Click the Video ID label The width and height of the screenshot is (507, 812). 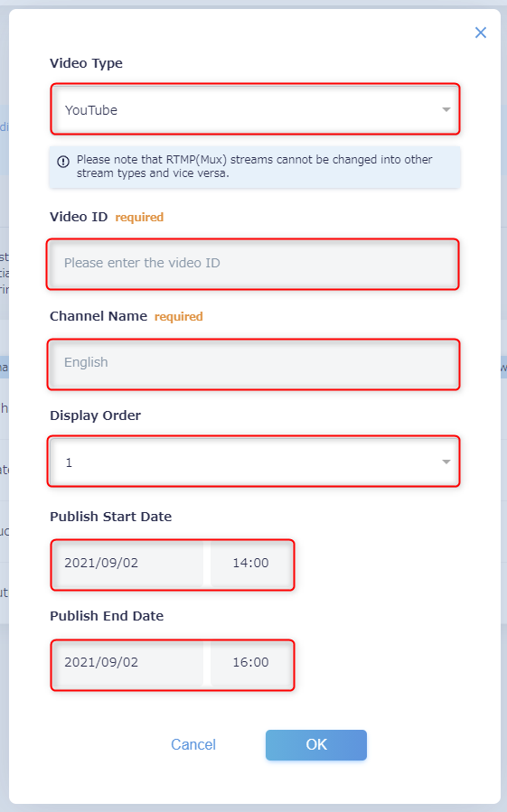pos(79,217)
